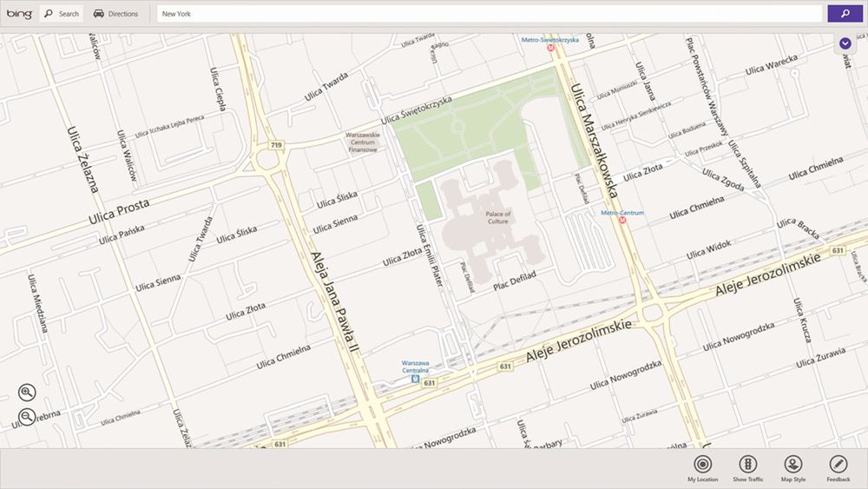Click the Ulica Henryka Sienkiewicza label

pos(636,116)
